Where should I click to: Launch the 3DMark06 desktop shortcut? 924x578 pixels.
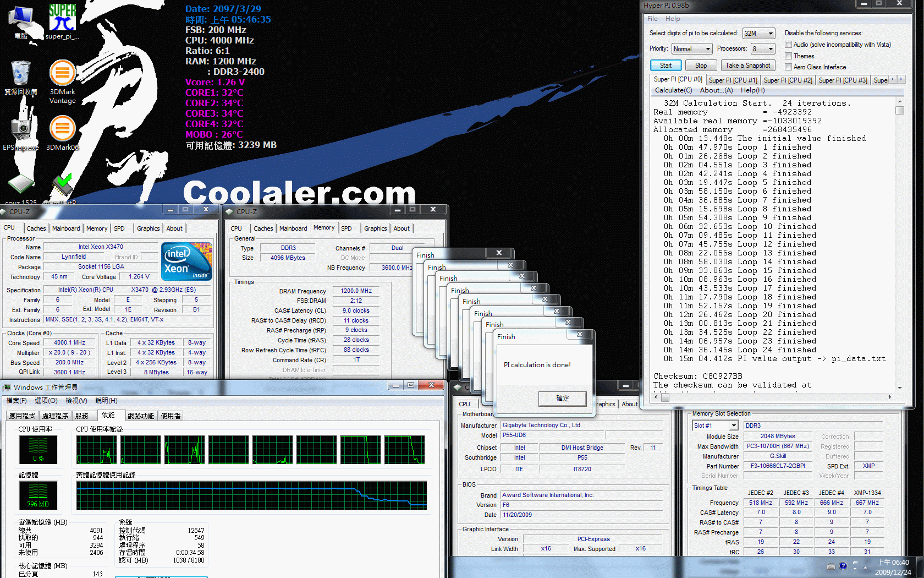point(62,134)
